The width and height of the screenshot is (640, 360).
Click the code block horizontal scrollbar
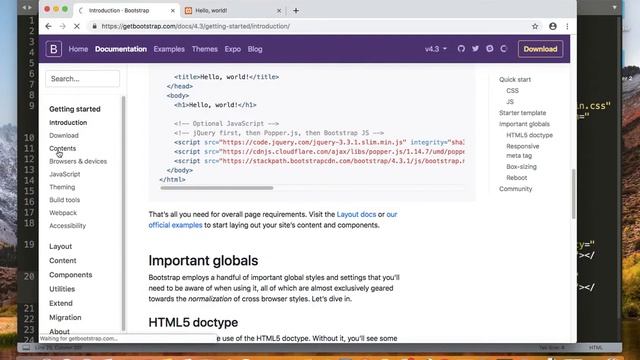click(x=217, y=188)
